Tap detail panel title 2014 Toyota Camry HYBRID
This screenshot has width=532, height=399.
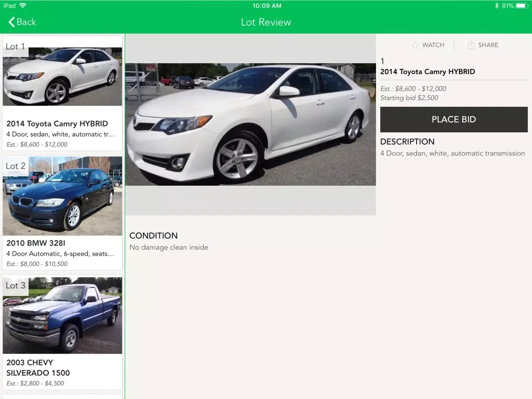(428, 72)
